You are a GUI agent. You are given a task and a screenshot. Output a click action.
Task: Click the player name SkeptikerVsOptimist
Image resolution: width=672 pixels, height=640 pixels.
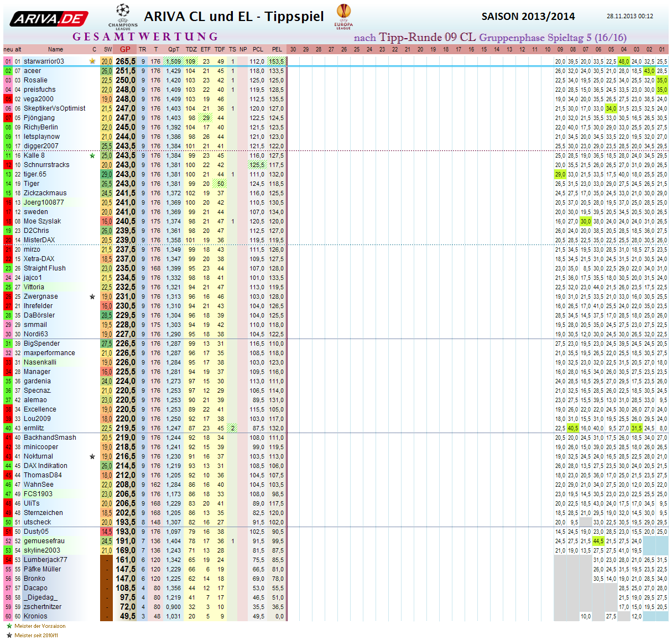[x=55, y=108]
